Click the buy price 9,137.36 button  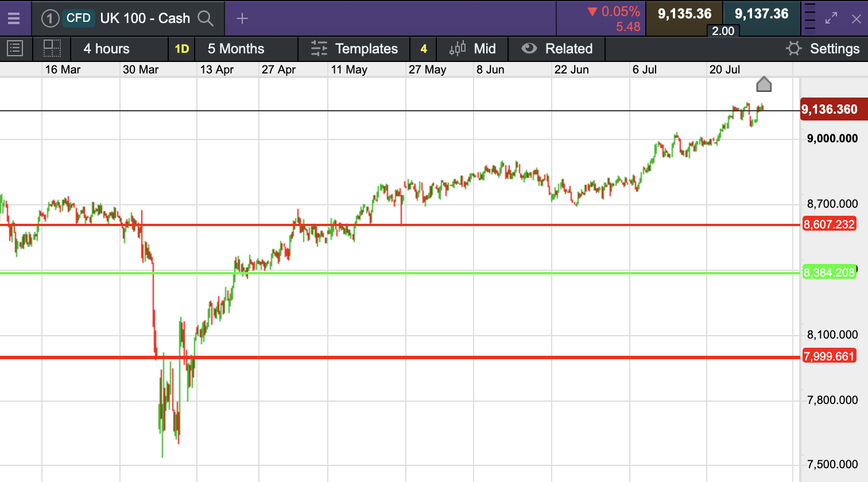761,14
